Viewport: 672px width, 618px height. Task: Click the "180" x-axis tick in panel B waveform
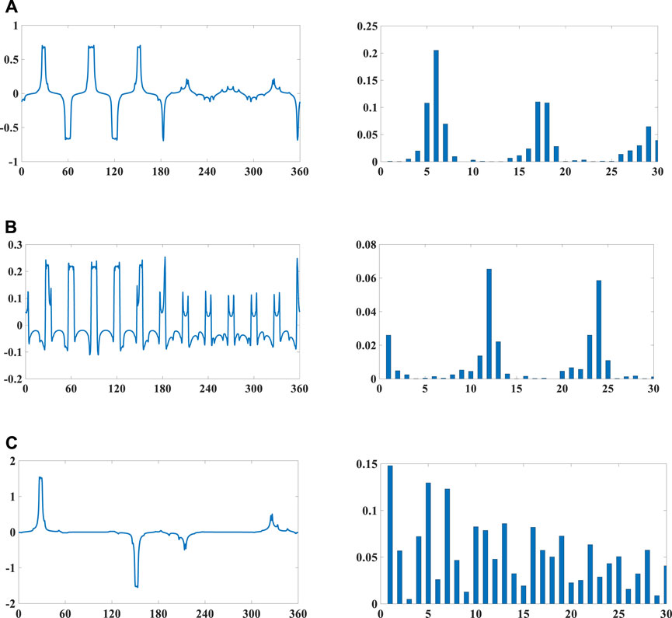tap(162, 389)
